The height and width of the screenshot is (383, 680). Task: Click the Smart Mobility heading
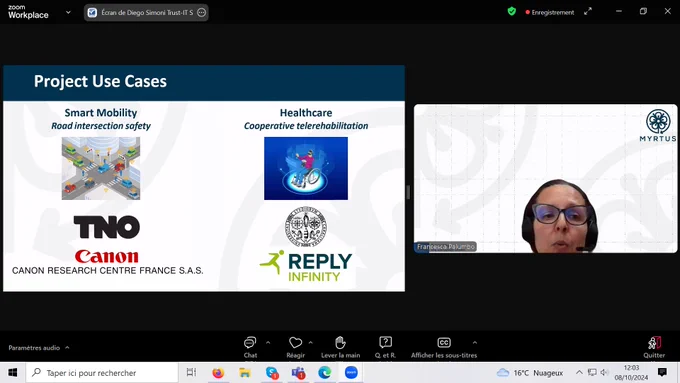(101, 113)
